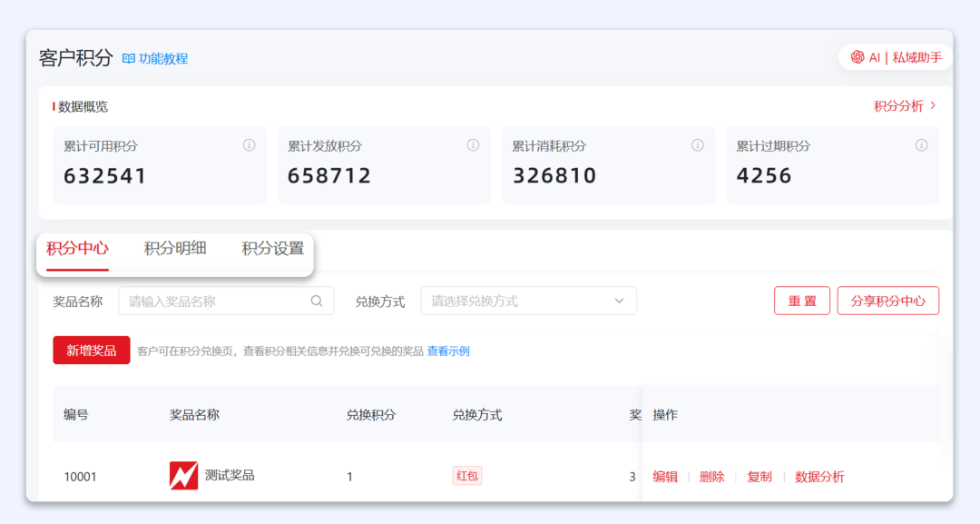The height and width of the screenshot is (524, 980).
Task: Open the 查看示例 link
Action: pyautogui.click(x=448, y=351)
